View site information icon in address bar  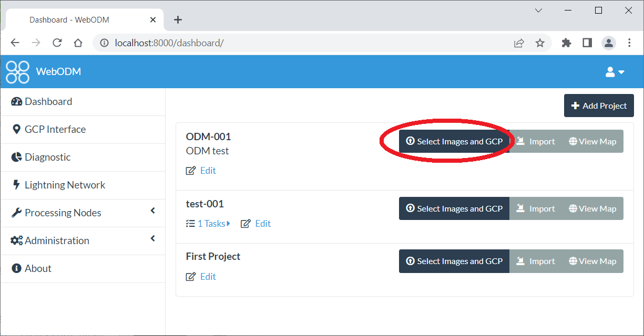104,43
